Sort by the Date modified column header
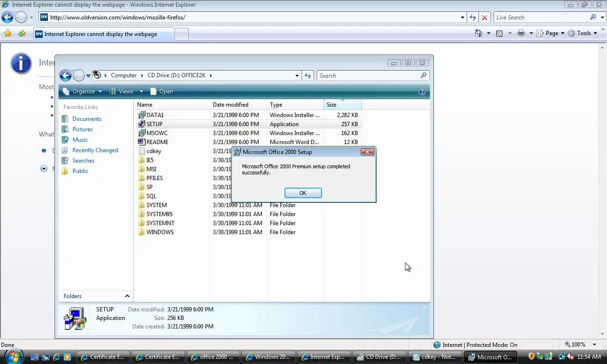The width and height of the screenshot is (607, 364). point(238,105)
